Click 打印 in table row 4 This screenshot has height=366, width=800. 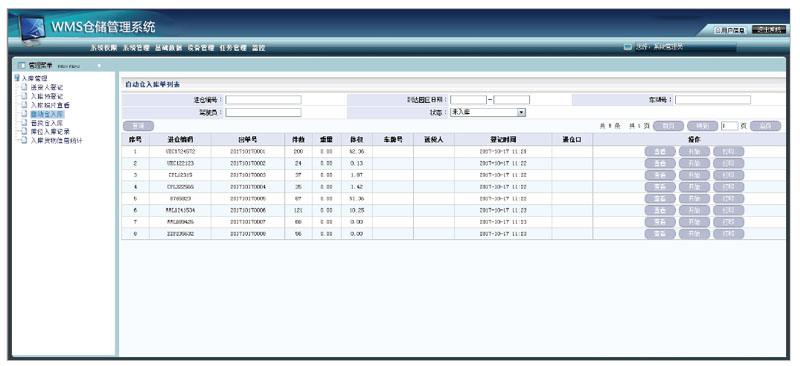click(729, 187)
